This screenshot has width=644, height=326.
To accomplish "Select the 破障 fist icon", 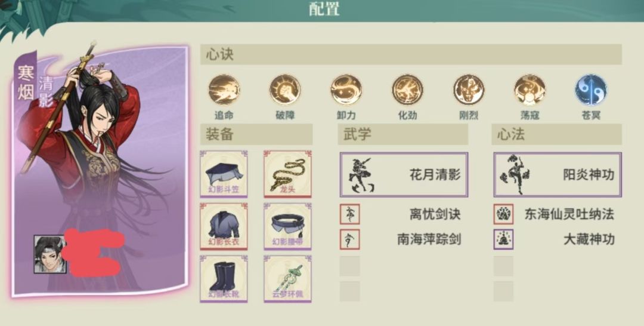I will (285, 90).
